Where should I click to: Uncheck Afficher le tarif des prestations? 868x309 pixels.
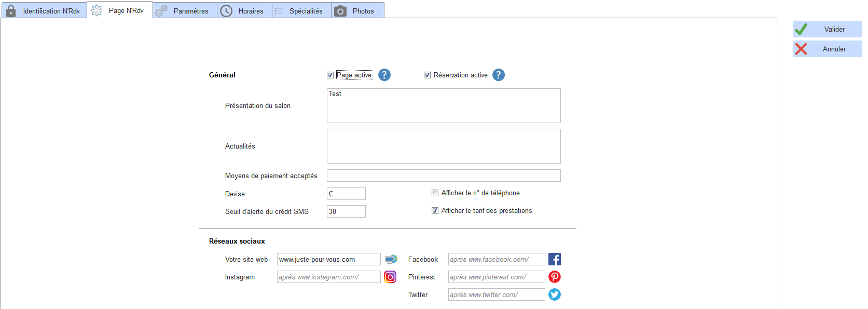(435, 211)
